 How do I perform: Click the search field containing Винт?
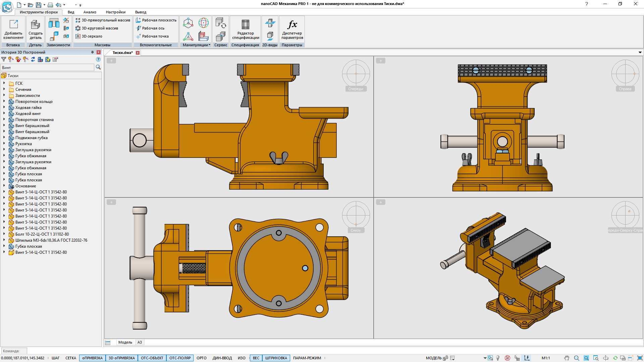tap(47, 68)
